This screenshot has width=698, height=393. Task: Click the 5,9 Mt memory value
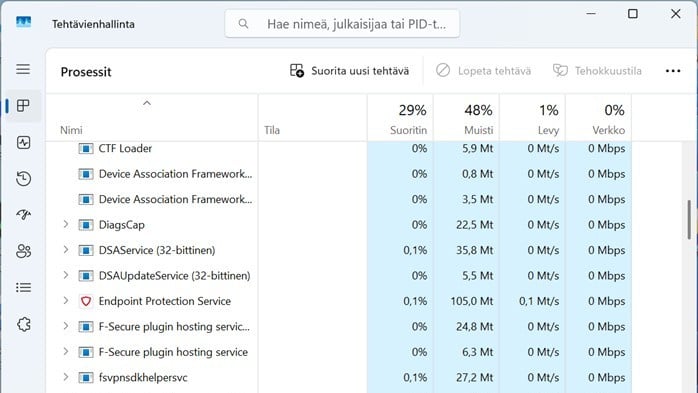point(477,148)
